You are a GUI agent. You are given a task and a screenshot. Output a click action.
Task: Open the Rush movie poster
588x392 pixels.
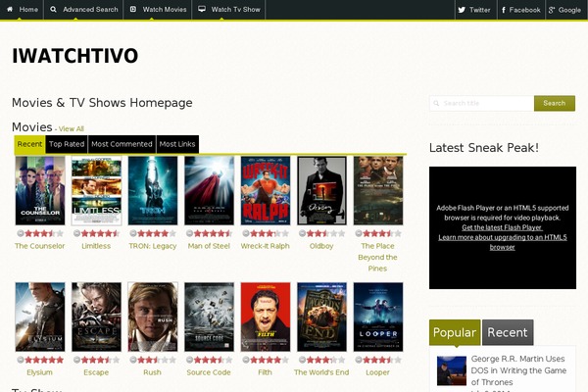point(153,317)
